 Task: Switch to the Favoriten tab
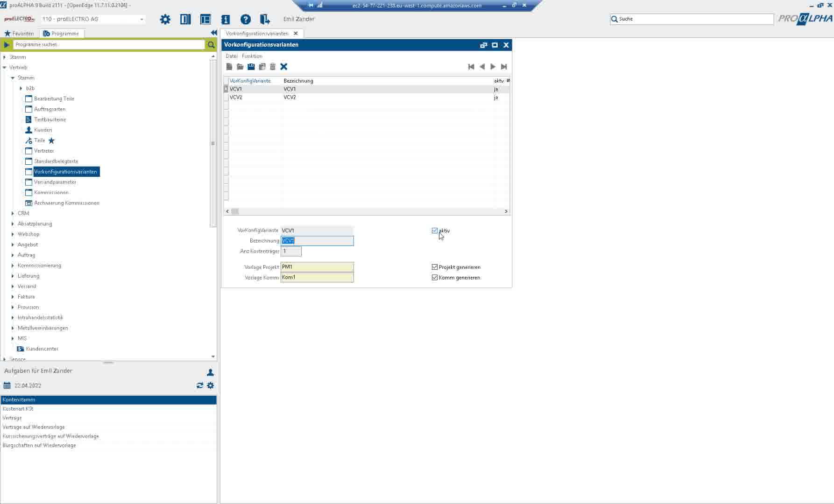[x=19, y=34]
